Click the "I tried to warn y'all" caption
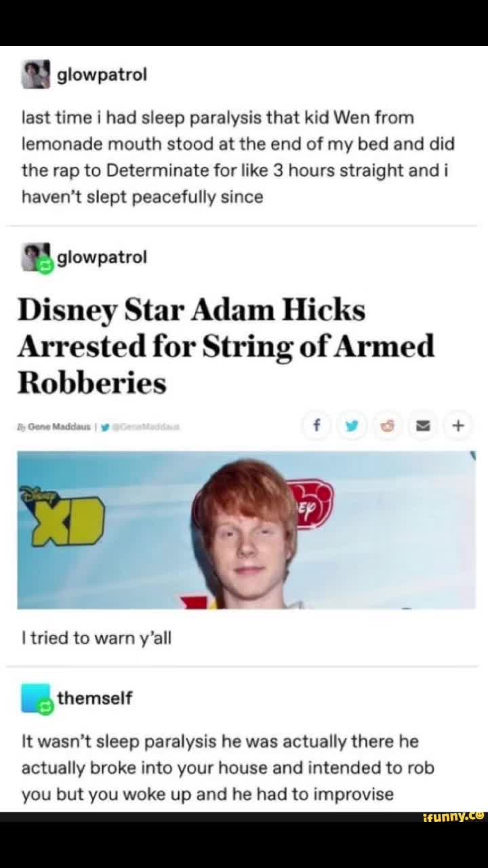This screenshot has height=868, width=488. click(96, 637)
